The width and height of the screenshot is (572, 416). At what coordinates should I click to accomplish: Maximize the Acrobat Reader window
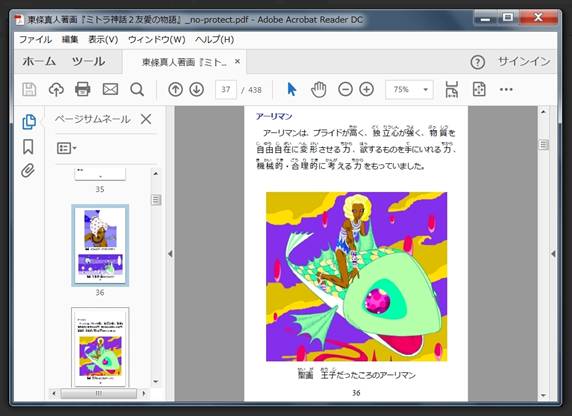pyautogui.click(x=508, y=18)
